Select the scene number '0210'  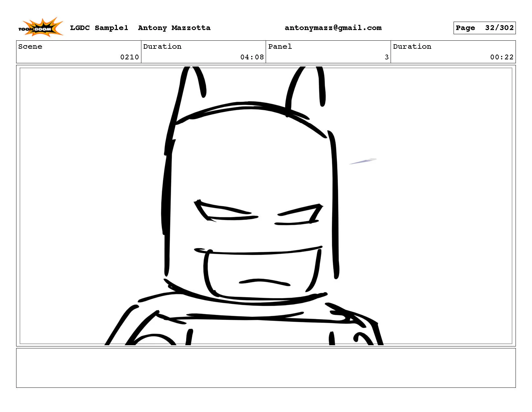point(129,57)
